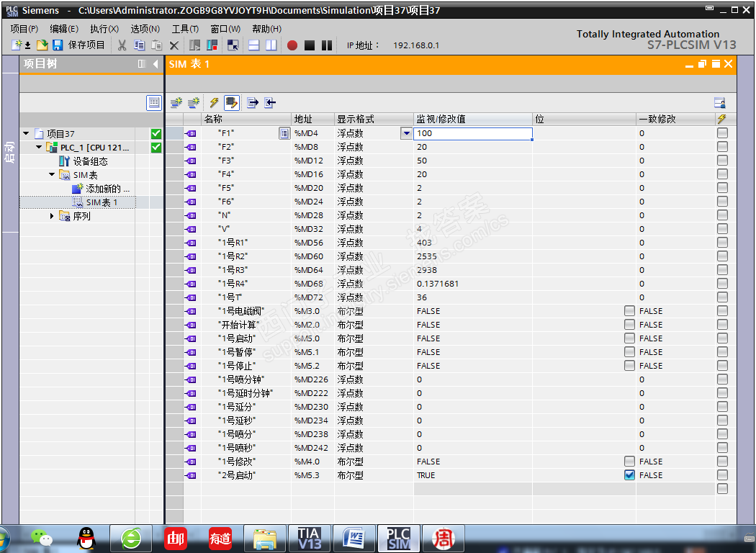
Task: Click the project tree column layout icon
Action: 142,63
